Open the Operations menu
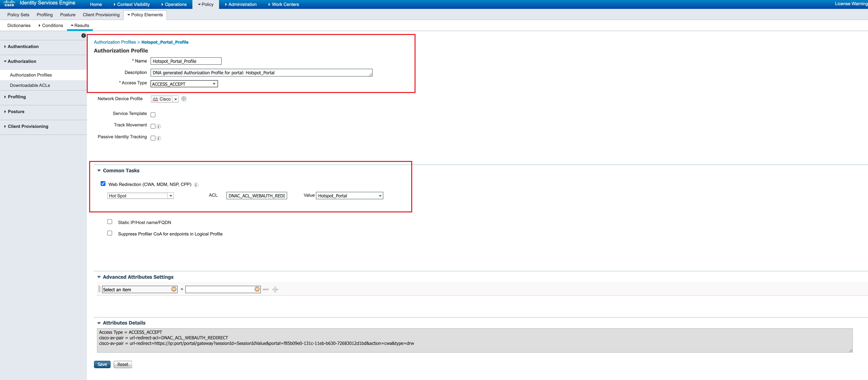This screenshot has width=868, height=380. 174,4
